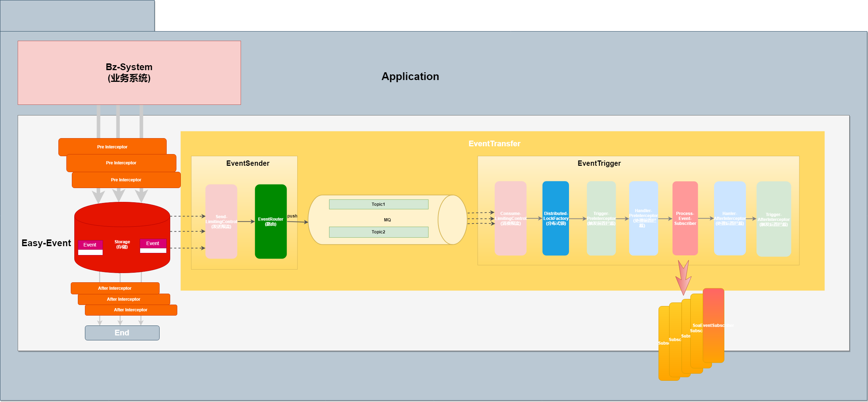This screenshot has width=868, height=402.
Task: Select the left Event label in Storage
Action: click(90, 245)
